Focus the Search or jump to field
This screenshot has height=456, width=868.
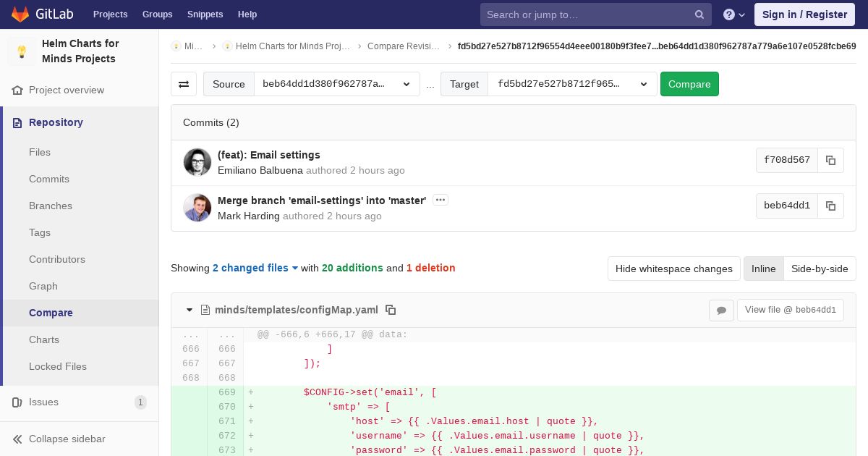pyautogui.click(x=587, y=14)
